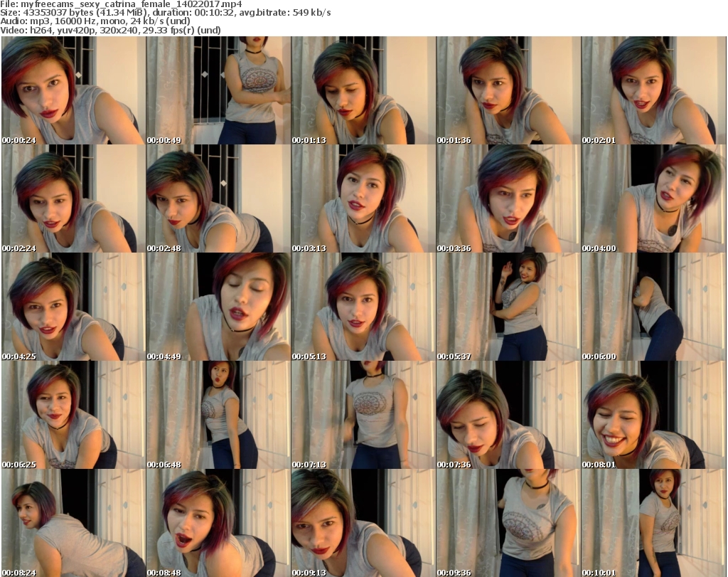
Task: Select the frame marked 00:10:01
Action: coord(653,523)
